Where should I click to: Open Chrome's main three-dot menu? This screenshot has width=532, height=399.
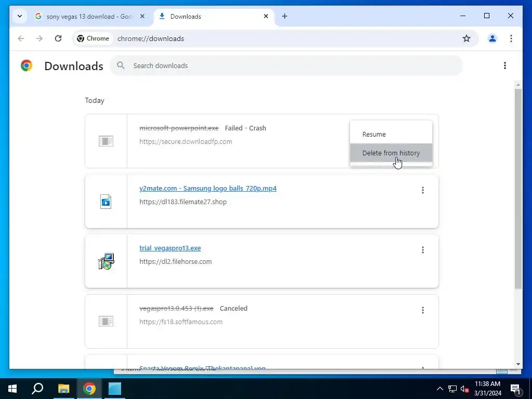tap(511, 38)
